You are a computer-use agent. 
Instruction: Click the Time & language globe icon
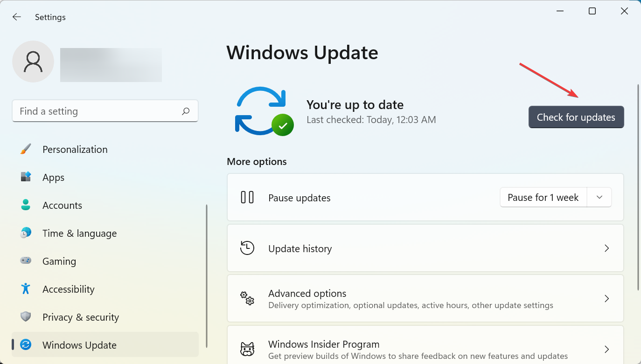[26, 233]
